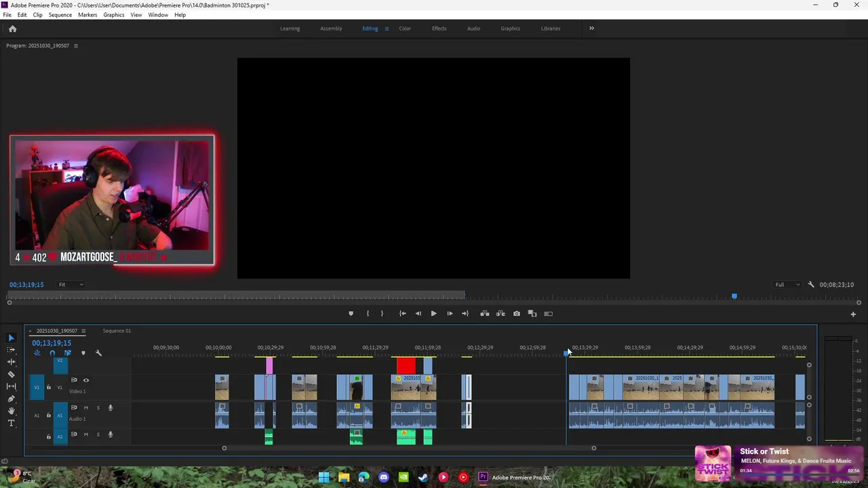
Task: Open the Program monitor button editor plus
Action: coord(853,314)
